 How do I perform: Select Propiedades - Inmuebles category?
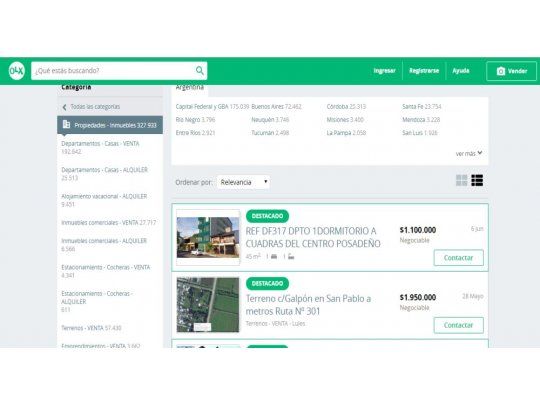pos(110,125)
